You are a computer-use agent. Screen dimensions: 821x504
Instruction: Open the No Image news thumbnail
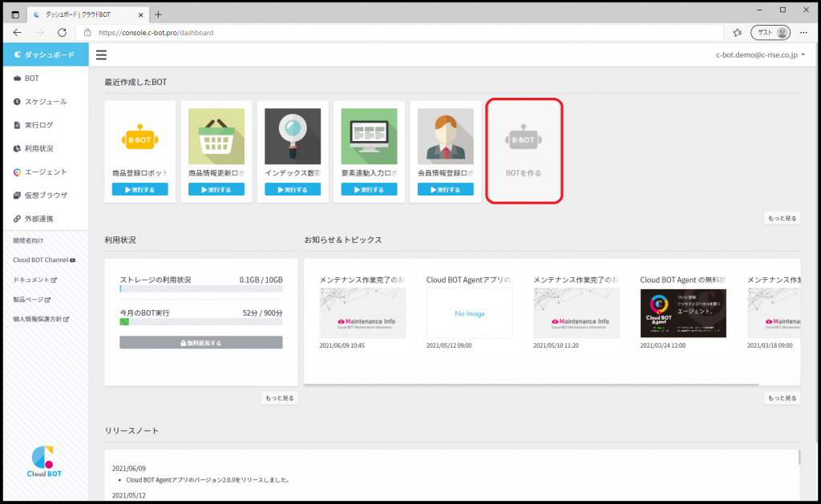(x=470, y=313)
